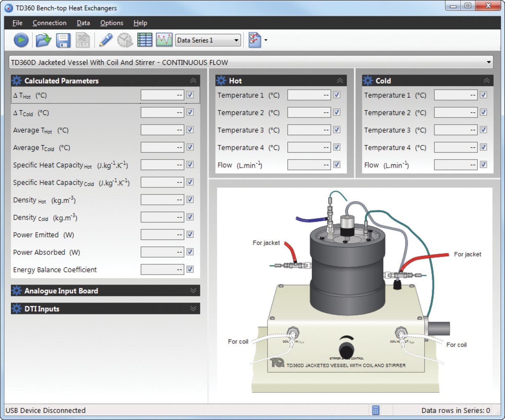This screenshot has width=505, height=420.
Task: Click the Hot Flow value field
Action: pos(309,165)
